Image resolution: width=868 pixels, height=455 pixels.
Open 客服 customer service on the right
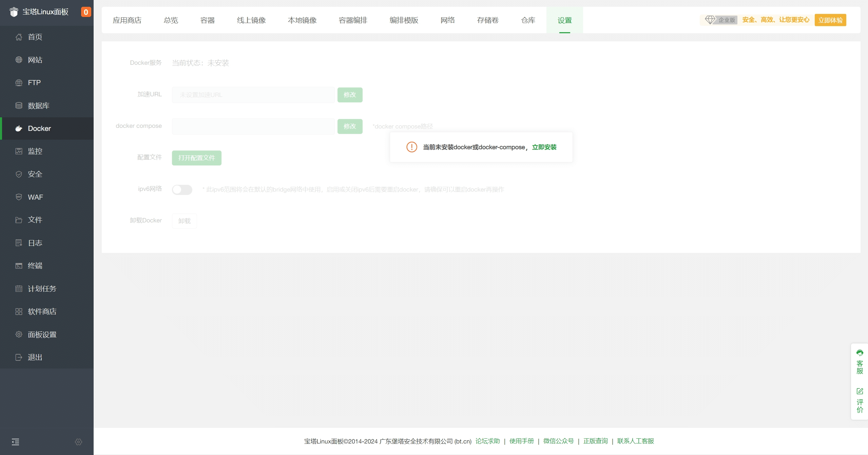pos(860,364)
